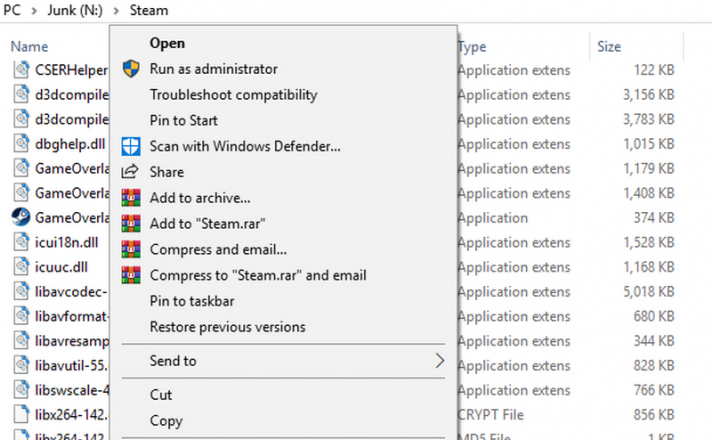
Task: Navigate to Junk (N:) in the address bar
Action: tap(75, 10)
